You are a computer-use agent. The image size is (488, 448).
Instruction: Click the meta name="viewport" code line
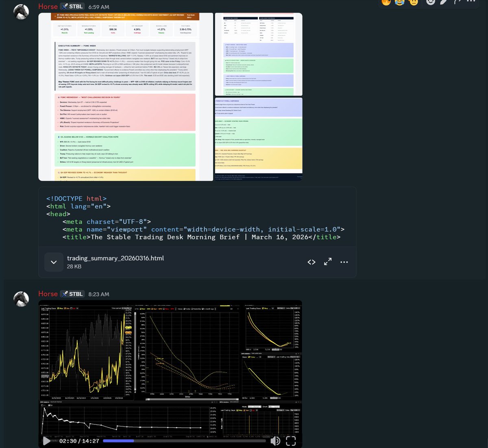click(203, 229)
